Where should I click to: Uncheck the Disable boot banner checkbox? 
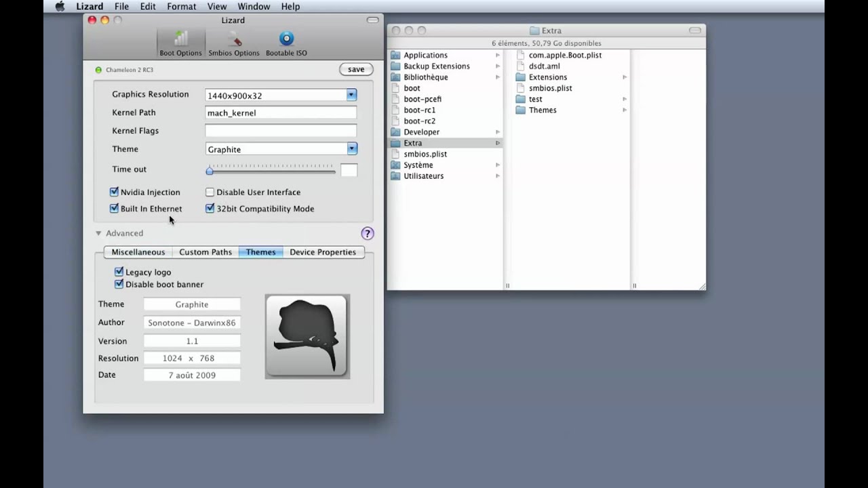[x=119, y=284]
